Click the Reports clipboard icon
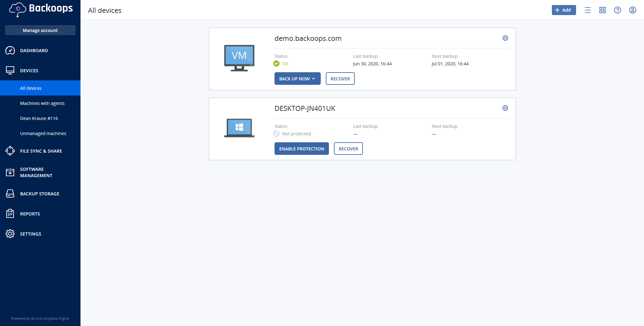This screenshot has height=326, width=644. click(x=10, y=214)
